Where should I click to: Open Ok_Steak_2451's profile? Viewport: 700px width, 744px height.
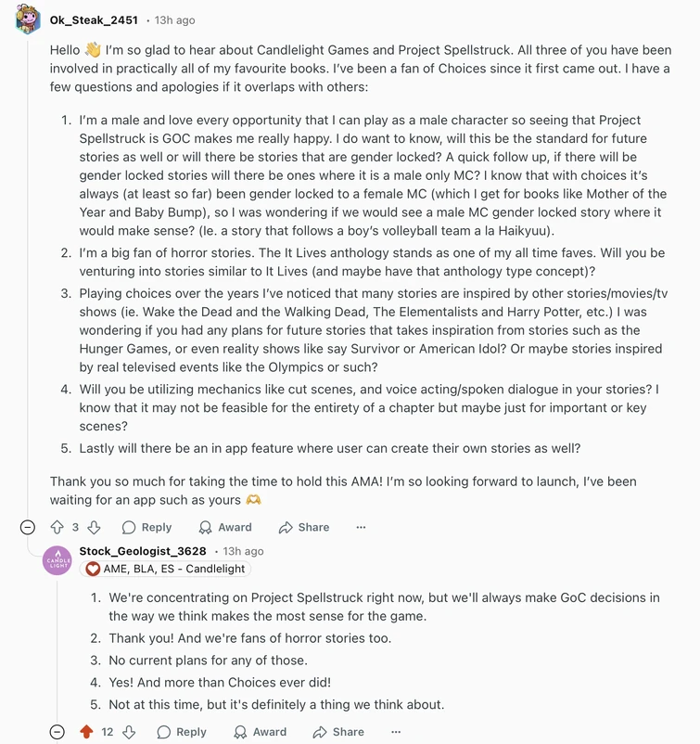click(x=95, y=20)
